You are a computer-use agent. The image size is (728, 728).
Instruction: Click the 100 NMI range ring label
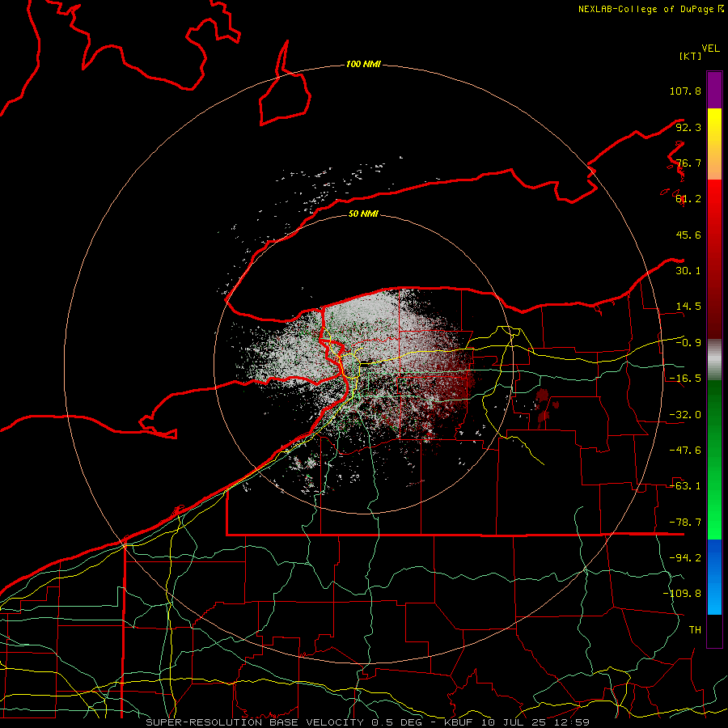point(363,64)
